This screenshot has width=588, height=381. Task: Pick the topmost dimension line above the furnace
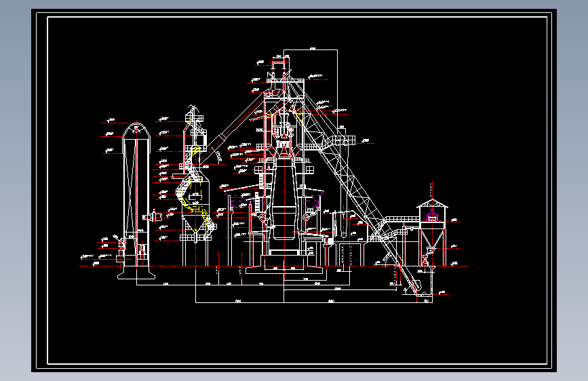311,49
